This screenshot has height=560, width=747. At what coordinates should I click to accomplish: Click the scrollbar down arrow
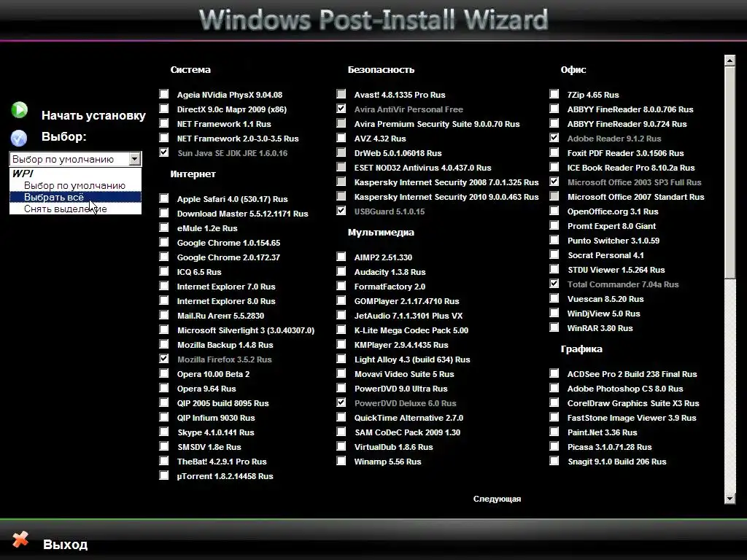[729, 499]
